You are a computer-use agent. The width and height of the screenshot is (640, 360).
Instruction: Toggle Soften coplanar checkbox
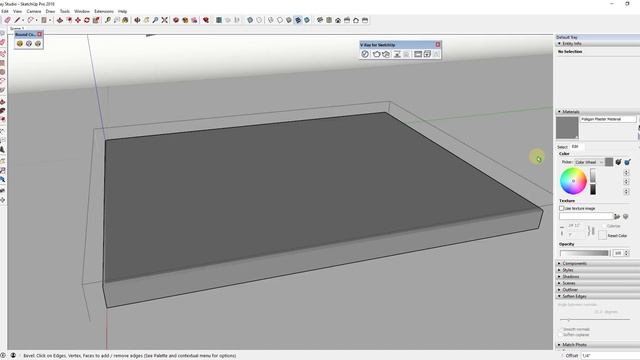561,335
